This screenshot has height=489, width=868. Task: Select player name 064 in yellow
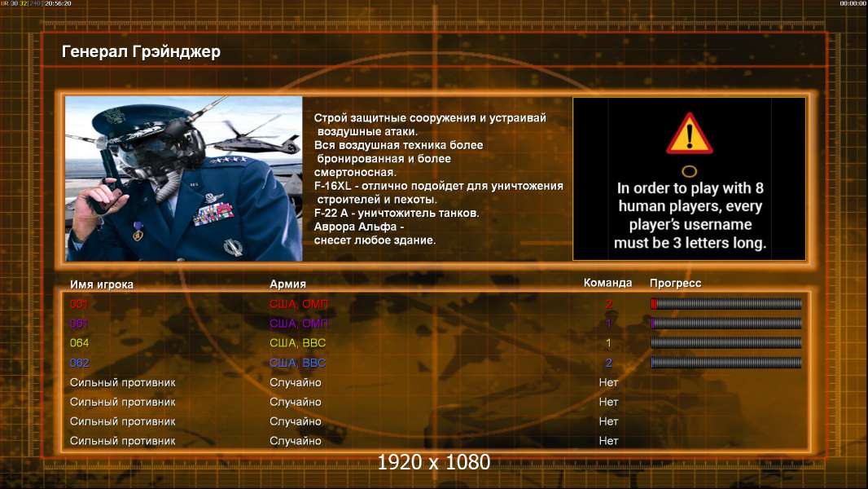79,343
